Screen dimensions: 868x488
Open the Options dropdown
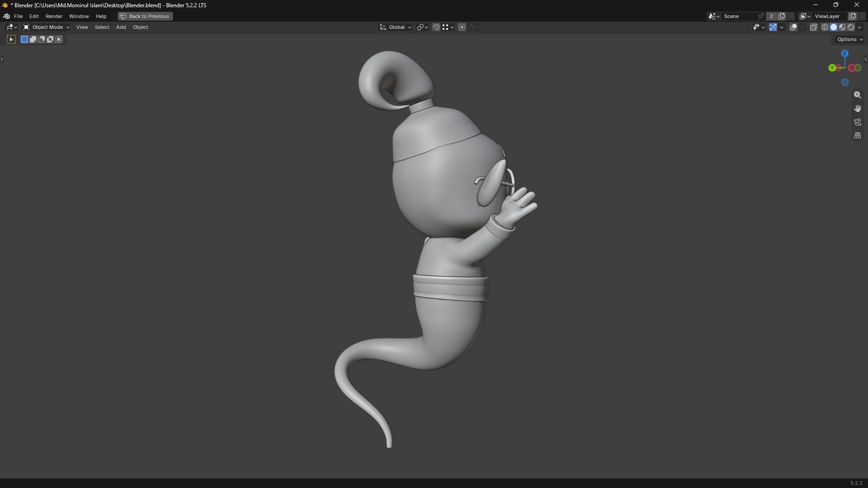(850, 39)
